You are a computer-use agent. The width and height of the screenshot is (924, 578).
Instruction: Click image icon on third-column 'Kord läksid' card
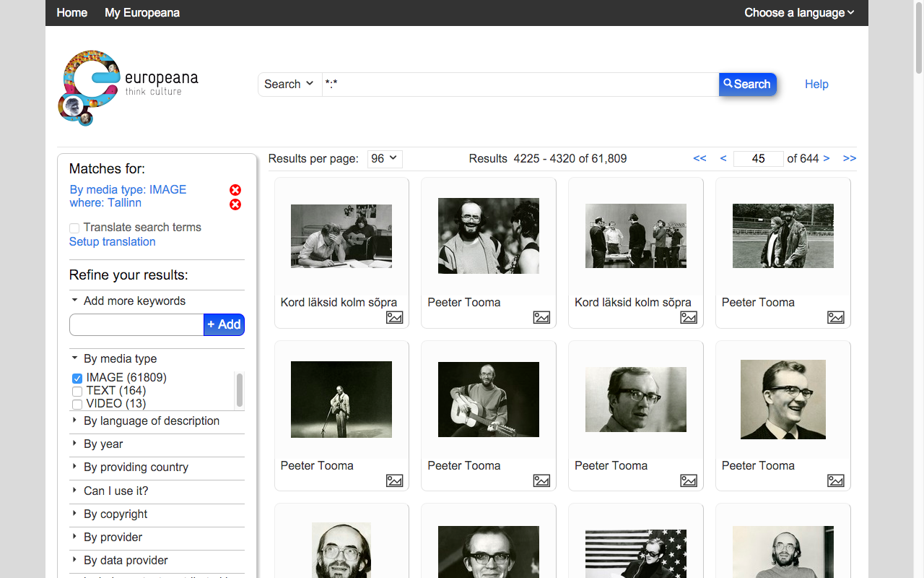point(689,317)
